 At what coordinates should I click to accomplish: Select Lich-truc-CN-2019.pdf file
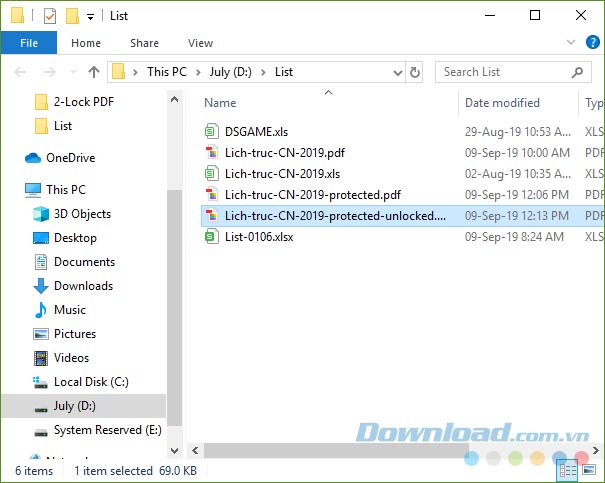pyautogui.click(x=285, y=153)
